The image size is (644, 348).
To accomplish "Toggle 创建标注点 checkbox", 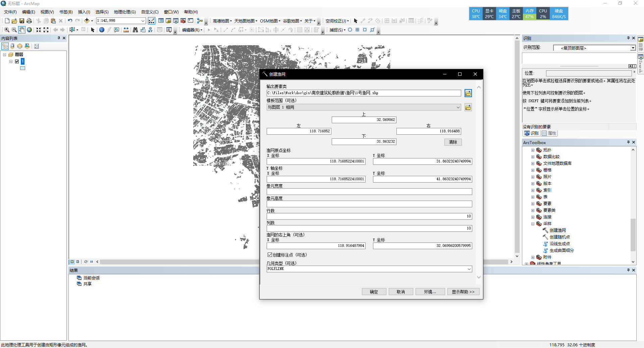I will [270, 255].
